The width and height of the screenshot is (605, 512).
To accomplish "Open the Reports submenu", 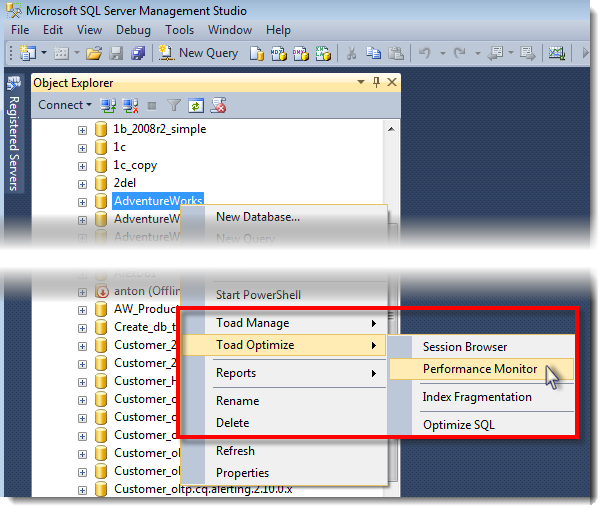I will [x=284, y=373].
